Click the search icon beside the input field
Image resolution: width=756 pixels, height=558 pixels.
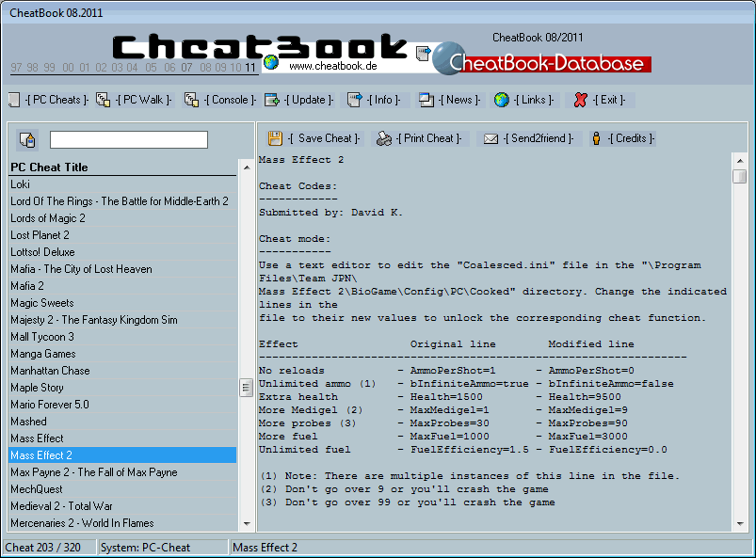(x=27, y=140)
